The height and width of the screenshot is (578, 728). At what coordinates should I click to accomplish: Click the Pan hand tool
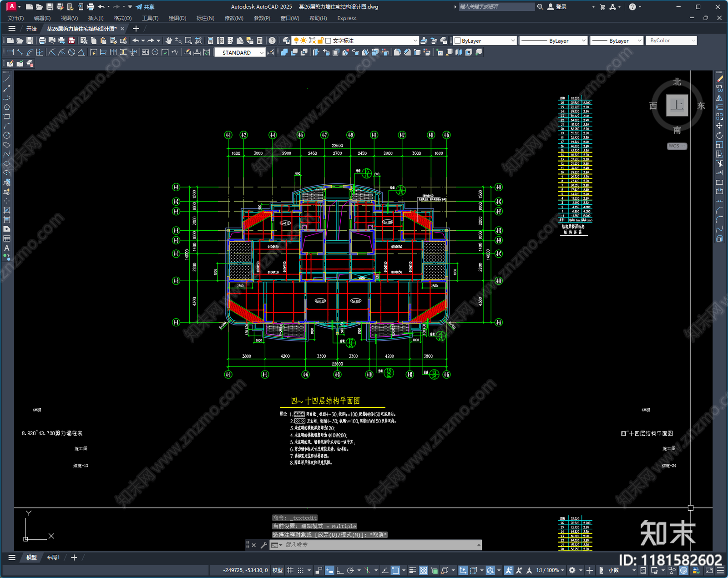click(x=169, y=41)
